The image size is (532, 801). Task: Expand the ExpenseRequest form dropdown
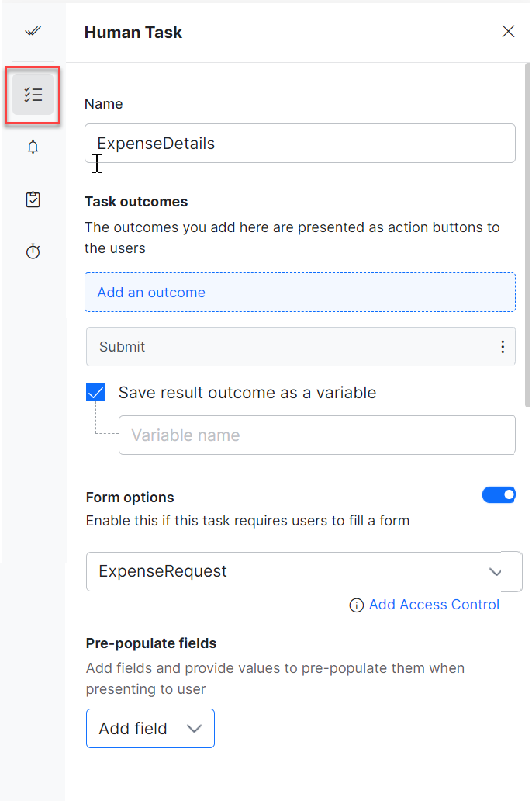[295, 572]
